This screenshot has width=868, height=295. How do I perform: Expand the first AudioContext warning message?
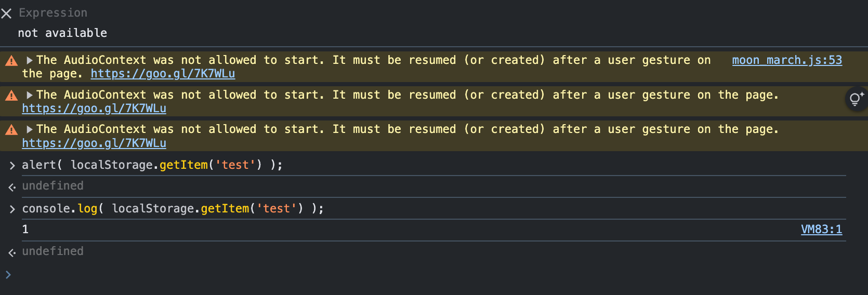coord(30,60)
